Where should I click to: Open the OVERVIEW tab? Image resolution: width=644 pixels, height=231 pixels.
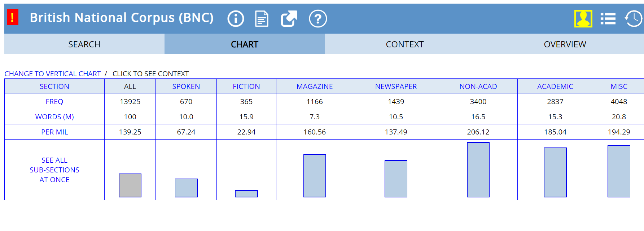click(565, 44)
